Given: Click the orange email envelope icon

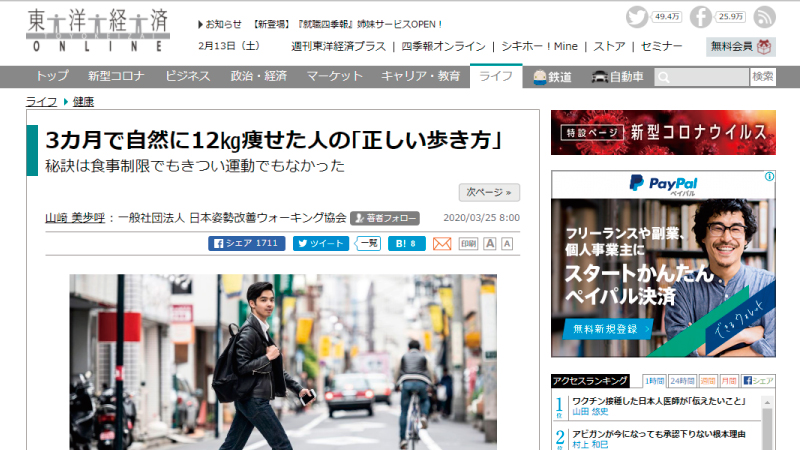Looking at the screenshot, I should pyautogui.click(x=442, y=243).
